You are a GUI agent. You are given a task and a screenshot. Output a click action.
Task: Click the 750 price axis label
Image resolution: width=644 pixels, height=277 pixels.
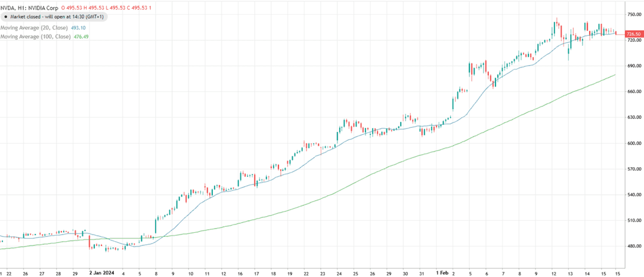point(632,14)
